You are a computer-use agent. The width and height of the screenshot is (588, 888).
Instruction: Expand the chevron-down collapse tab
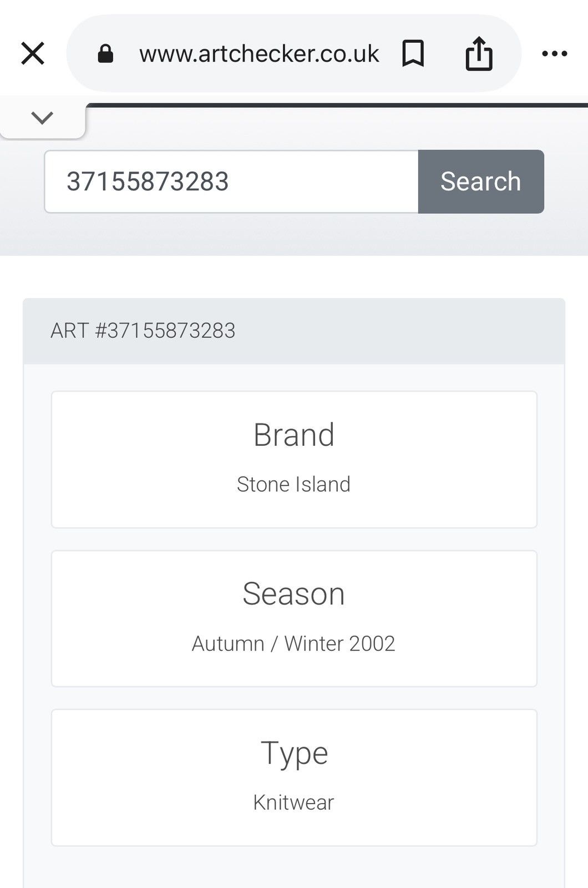pos(42,118)
